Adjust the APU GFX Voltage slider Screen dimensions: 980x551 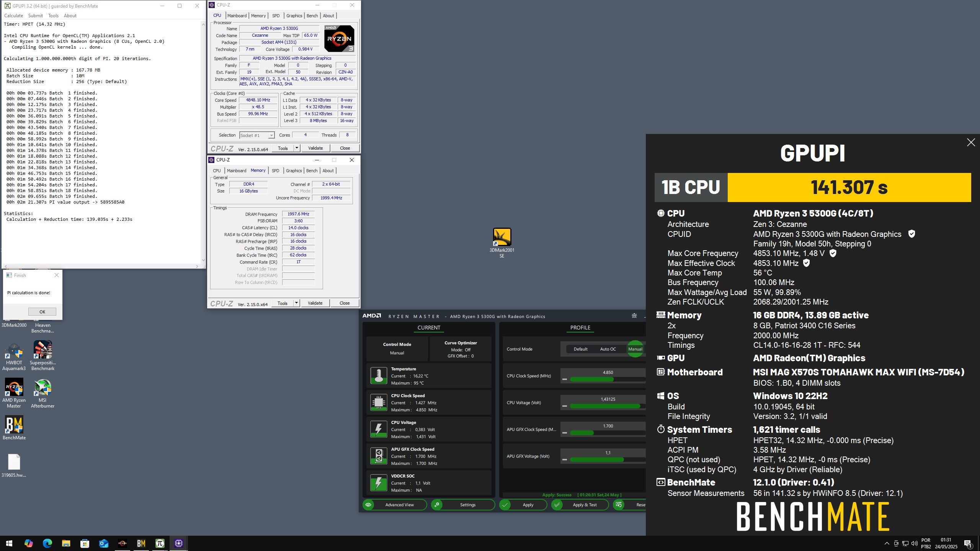608,460
